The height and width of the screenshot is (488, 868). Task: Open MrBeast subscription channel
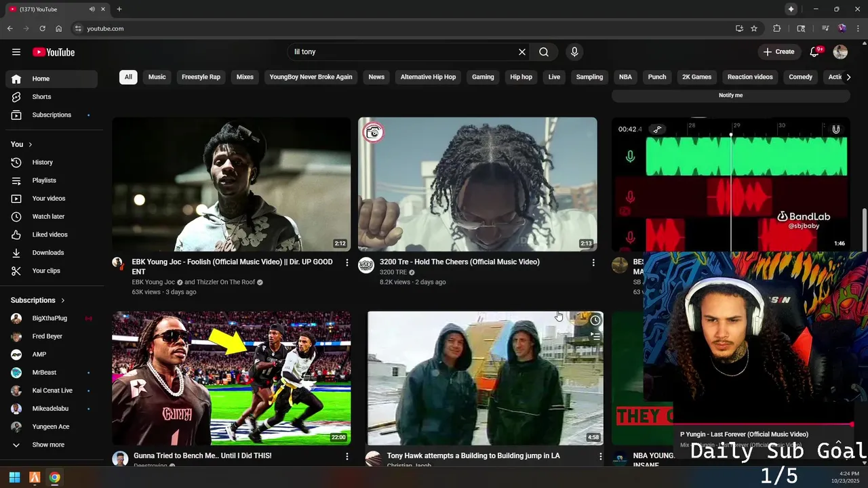pyautogui.click(x=52, y=373)
